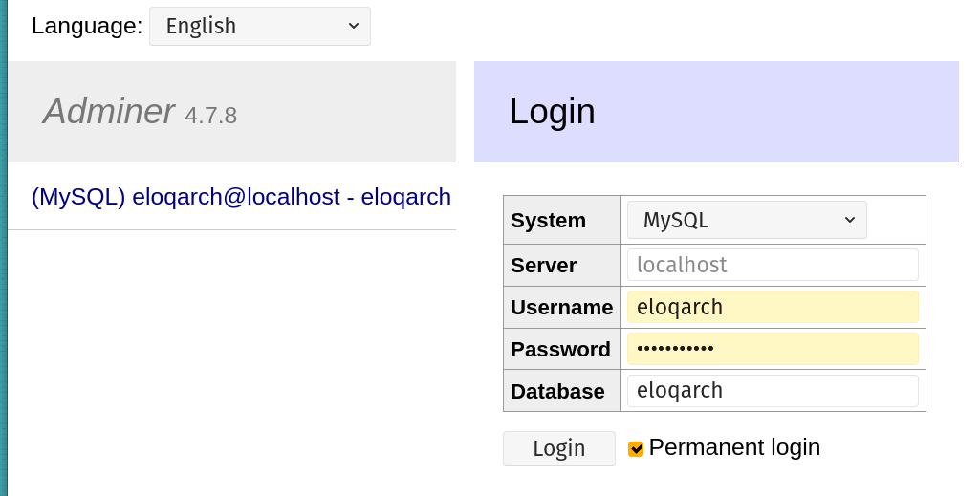This screenshot has height=496, width=980.
Task: Click the Database row label
Action: (562, 391)
